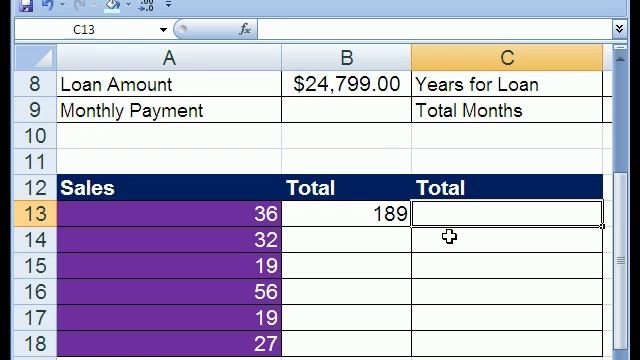640x360 pixels.
Task: Click the vertical scrollbar thumb
Action: (620, 260)
